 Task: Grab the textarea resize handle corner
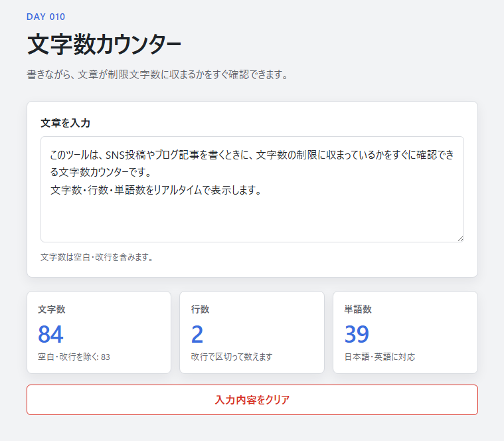point(460,239)
